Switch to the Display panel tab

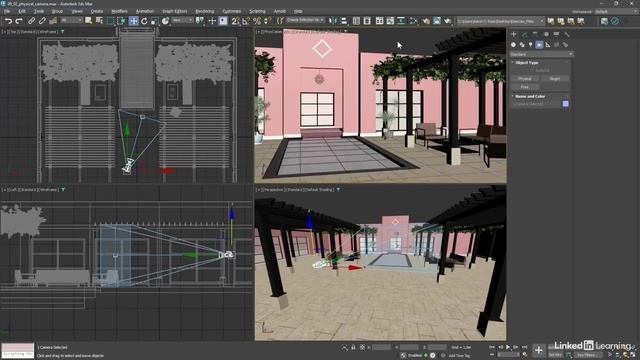556,34
